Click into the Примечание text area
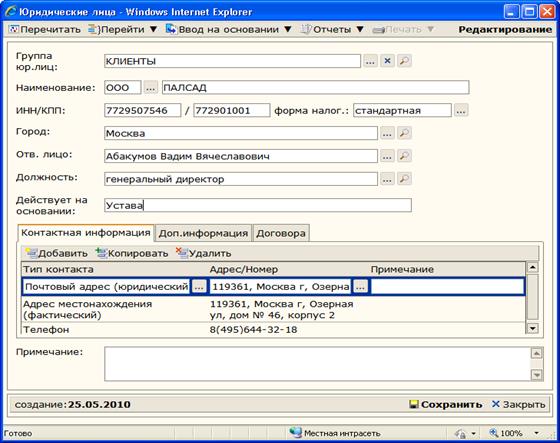 317,364
